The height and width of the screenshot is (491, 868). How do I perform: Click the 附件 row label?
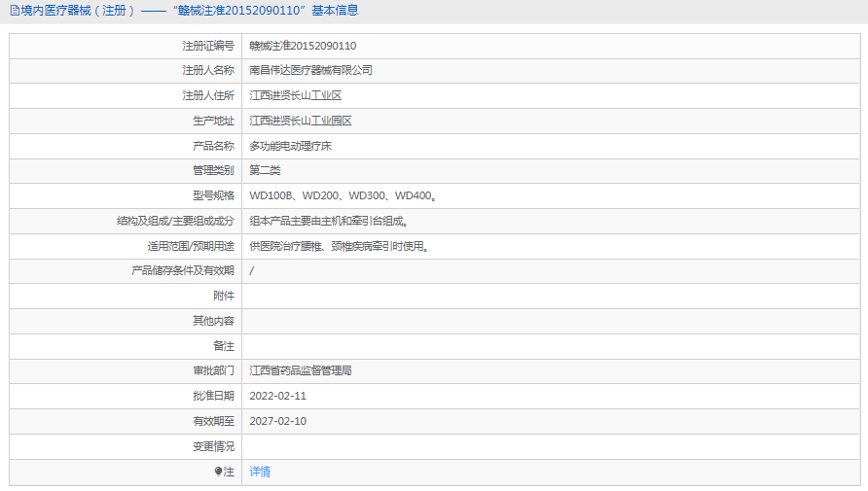pos(224,296)
